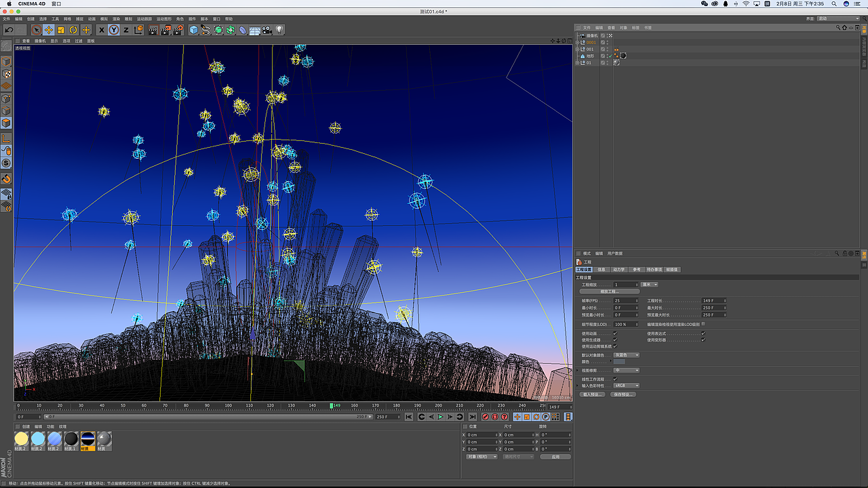
Task: Activate the Rotate tool
Action: (73, 30)
